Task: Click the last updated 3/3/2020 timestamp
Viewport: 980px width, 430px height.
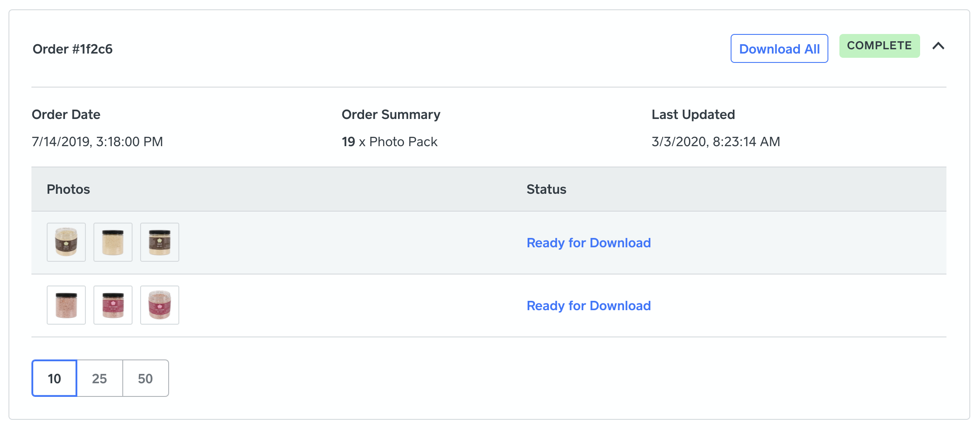Action: 716,141
